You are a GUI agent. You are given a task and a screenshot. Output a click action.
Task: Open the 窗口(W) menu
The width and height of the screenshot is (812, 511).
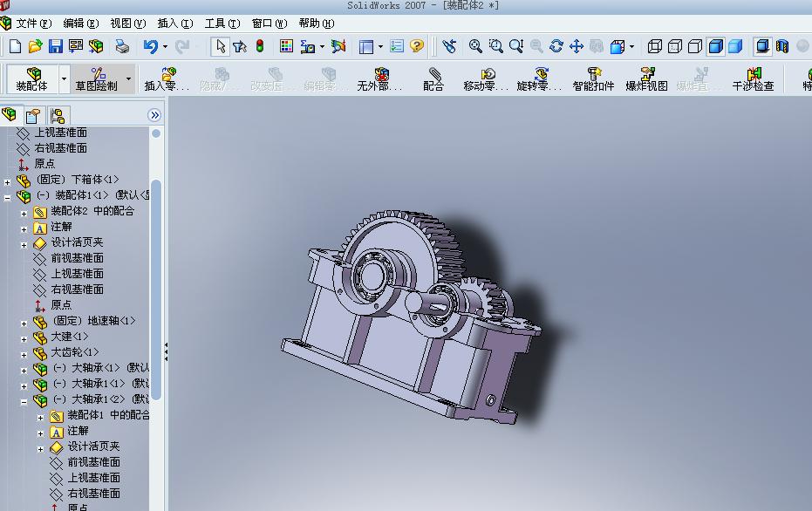pos(270,24)
